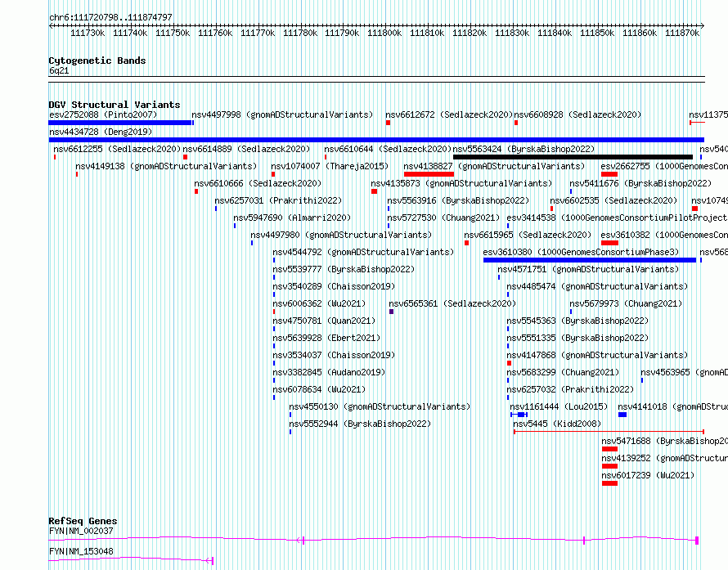
Task: Click the 6q21 cytogenetic band label
Action: point(59,70)
